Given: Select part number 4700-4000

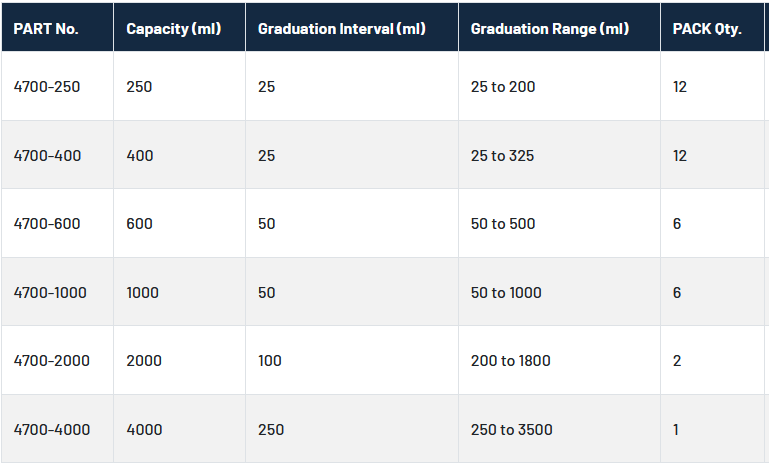Looking at the screenshot, I should coord(51,430).
